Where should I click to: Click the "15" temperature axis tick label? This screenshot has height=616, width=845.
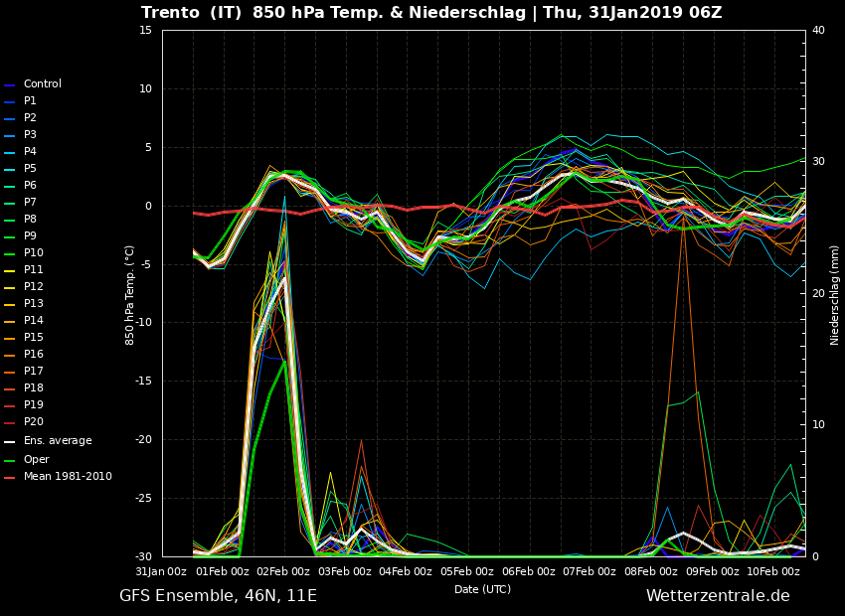coord(145,30)
